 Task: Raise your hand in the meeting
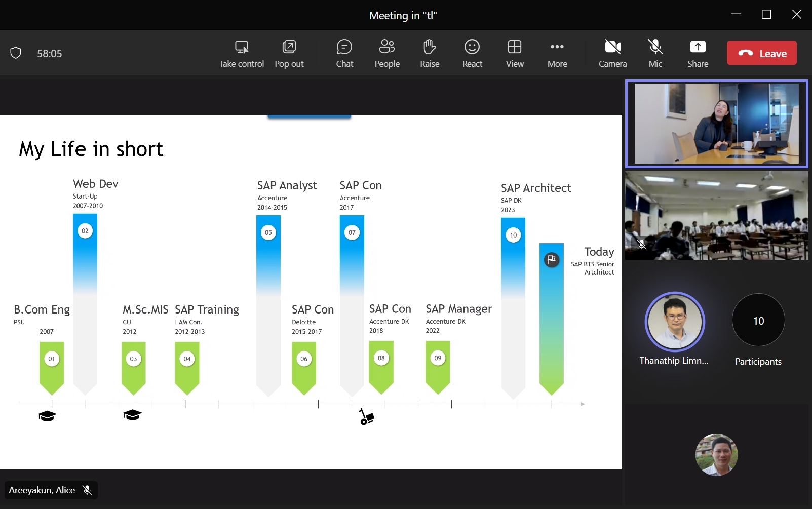pos(430,53)
